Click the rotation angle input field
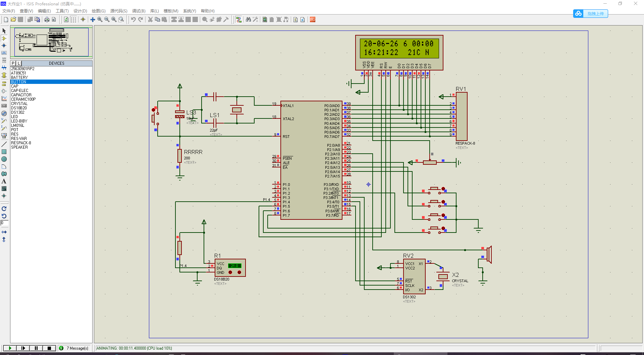The height and width of the screenshot is (355, 644). (x=4, y=223)
